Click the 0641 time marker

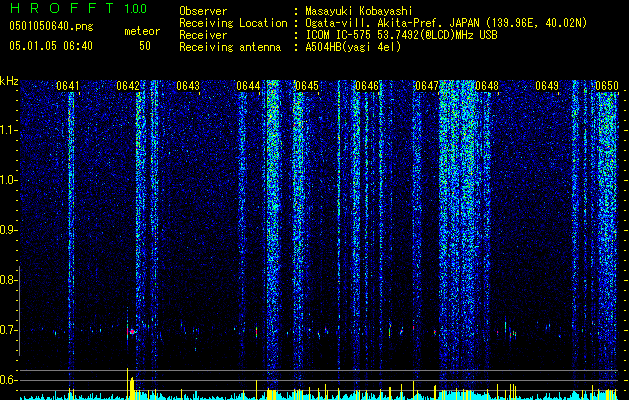point(67,86)
